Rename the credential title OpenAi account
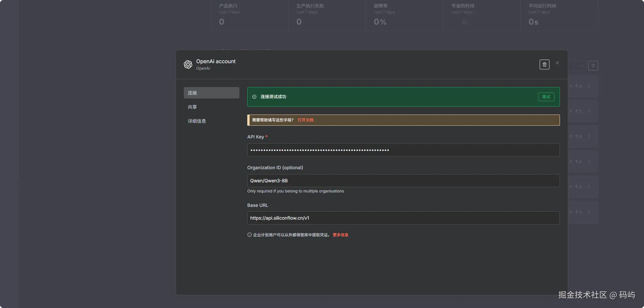 pyautogui.click(x=216, y=62)
